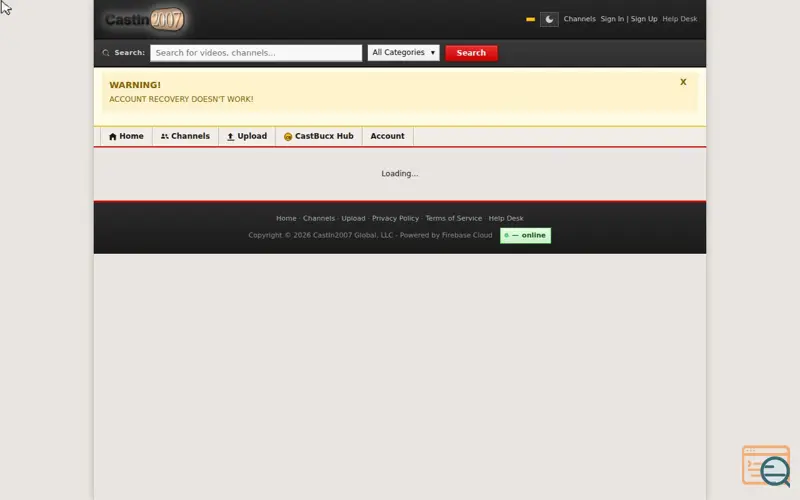
Task: Open Help Desk link in footer
Action: (506, 218)
